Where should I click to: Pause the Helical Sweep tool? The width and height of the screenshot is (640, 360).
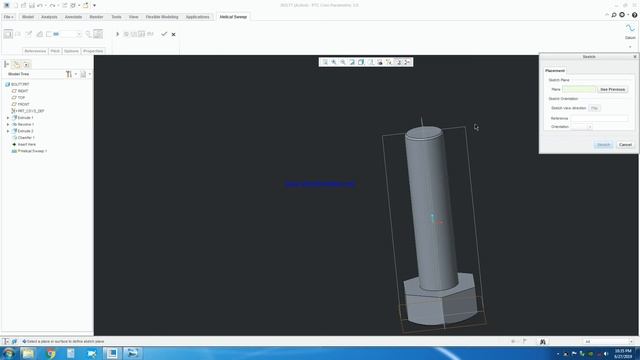(118, 34)
